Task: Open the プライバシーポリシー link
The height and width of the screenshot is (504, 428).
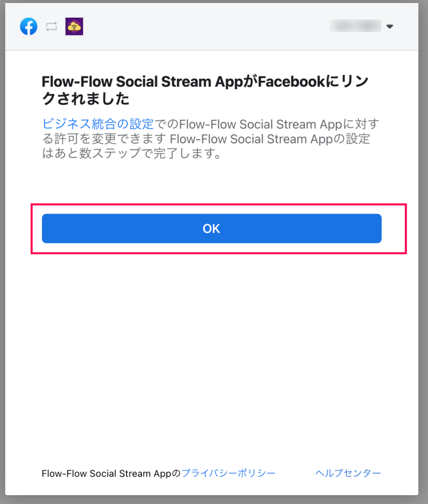Action: point(229,473)
